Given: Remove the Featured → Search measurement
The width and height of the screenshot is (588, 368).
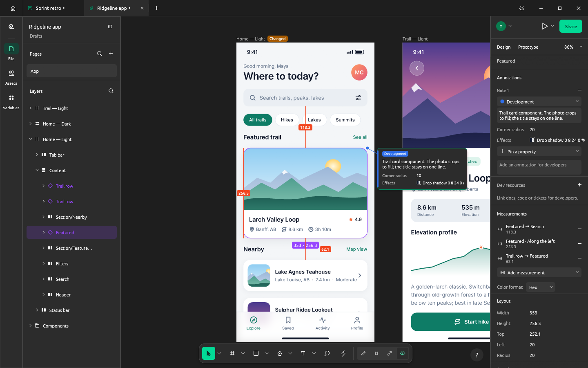Looking at the screenshot, I should point(579,229).
